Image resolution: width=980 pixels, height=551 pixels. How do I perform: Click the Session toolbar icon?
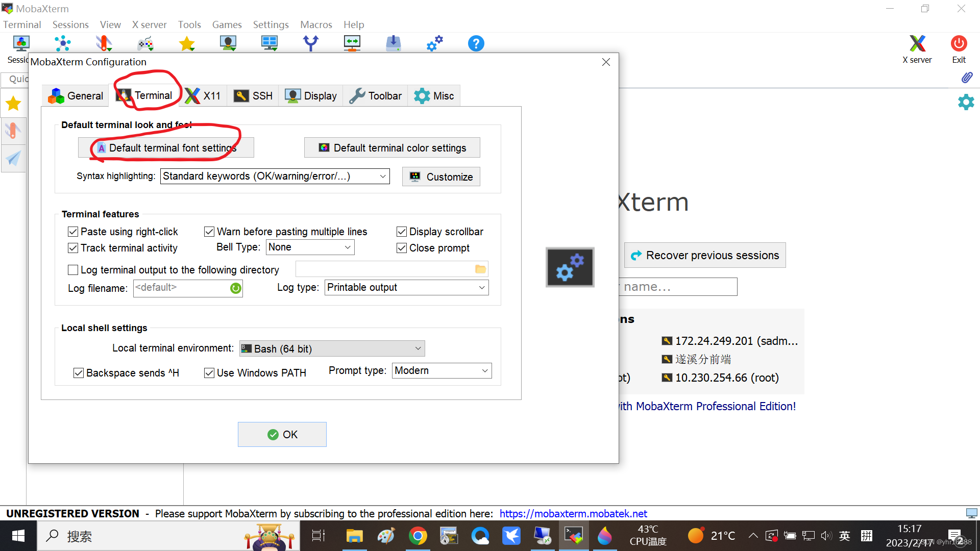point(21,44)
